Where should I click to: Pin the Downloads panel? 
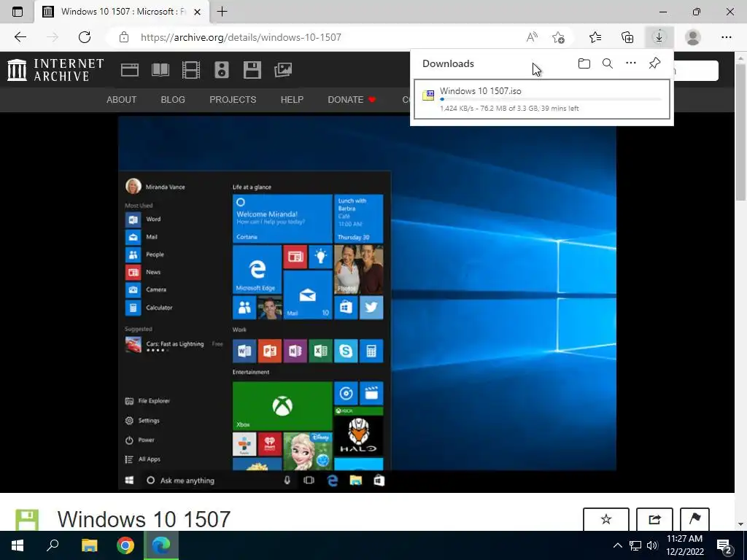click(654, 63)
